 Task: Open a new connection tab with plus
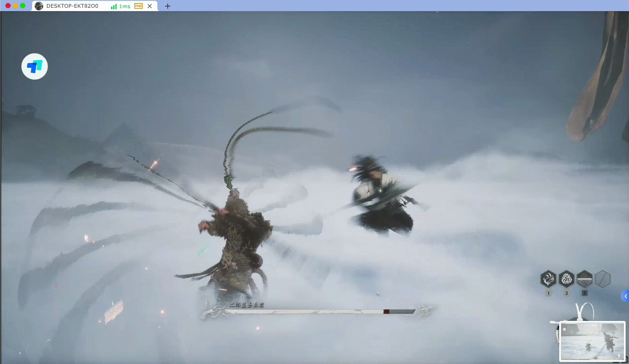click(x=167, y=6)
